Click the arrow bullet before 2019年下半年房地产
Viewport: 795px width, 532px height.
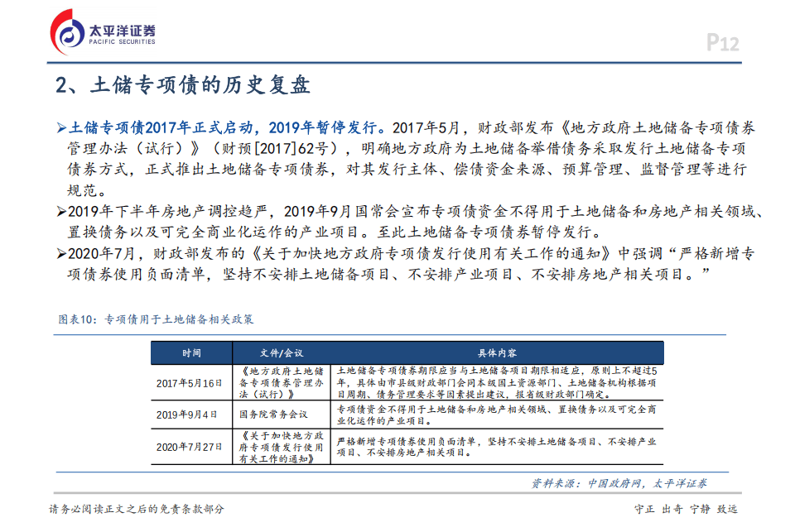click(x=60, y=212)
